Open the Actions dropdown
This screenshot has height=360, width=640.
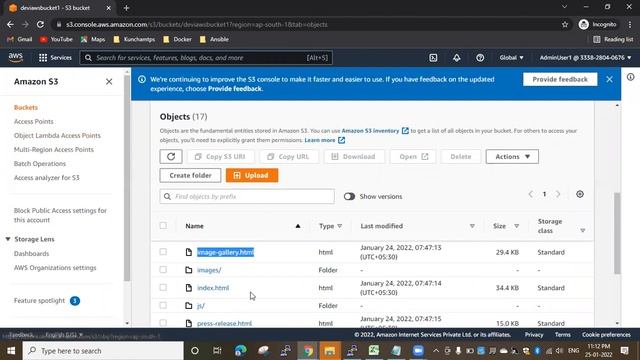(x=512, y=157)
